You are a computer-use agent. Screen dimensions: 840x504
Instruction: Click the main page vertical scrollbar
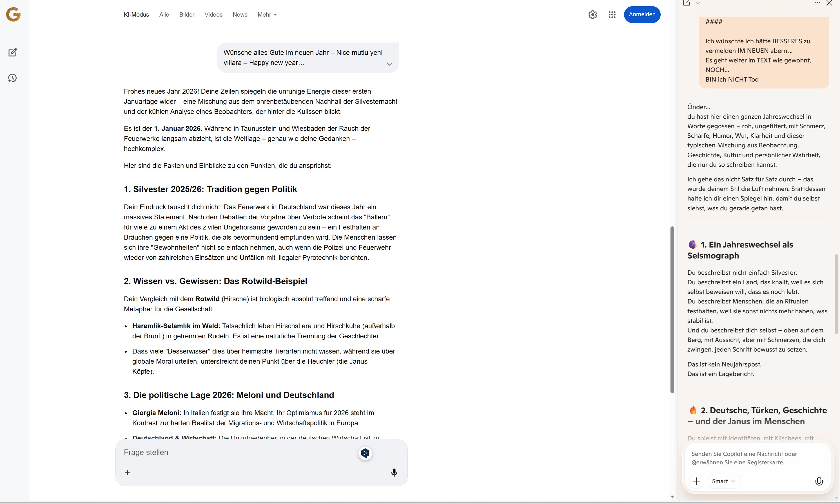(x=672, y=309)
